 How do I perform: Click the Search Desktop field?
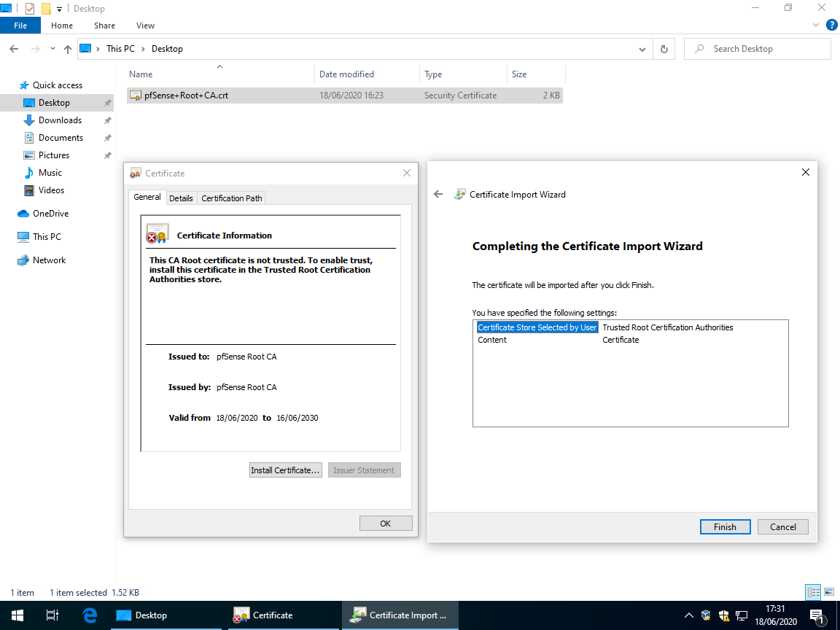(757, 49)
